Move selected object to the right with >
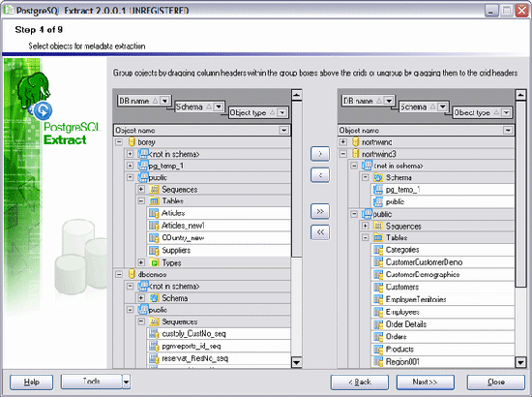This screenshot has height=397, width=532. click(320, 154)
